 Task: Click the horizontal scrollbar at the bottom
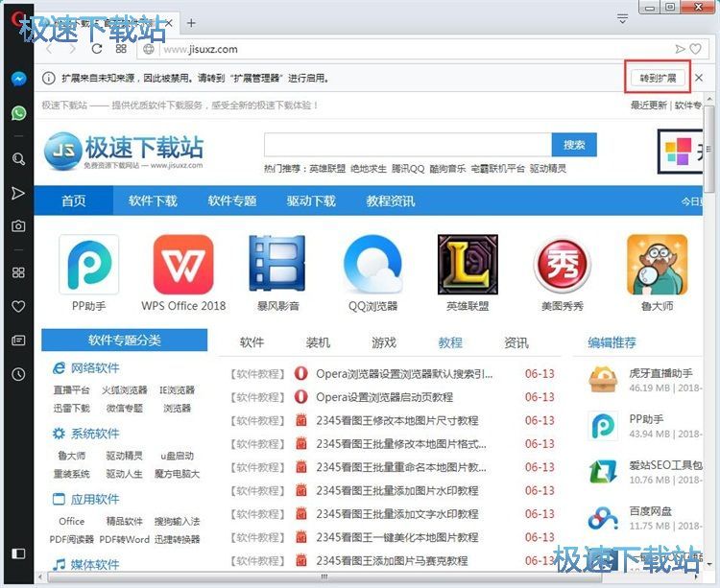click(324, 576)
